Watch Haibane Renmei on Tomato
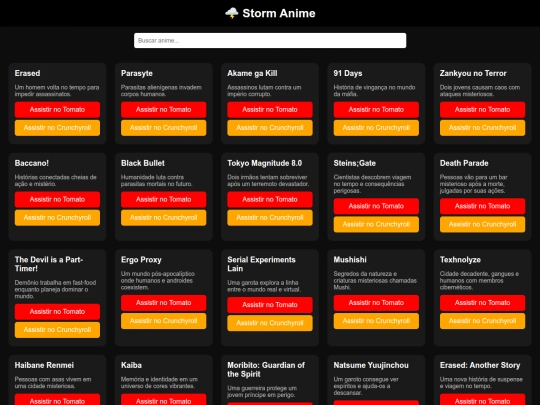The width and height of the screenshot is (540, 405). click(x=57, y=399)
